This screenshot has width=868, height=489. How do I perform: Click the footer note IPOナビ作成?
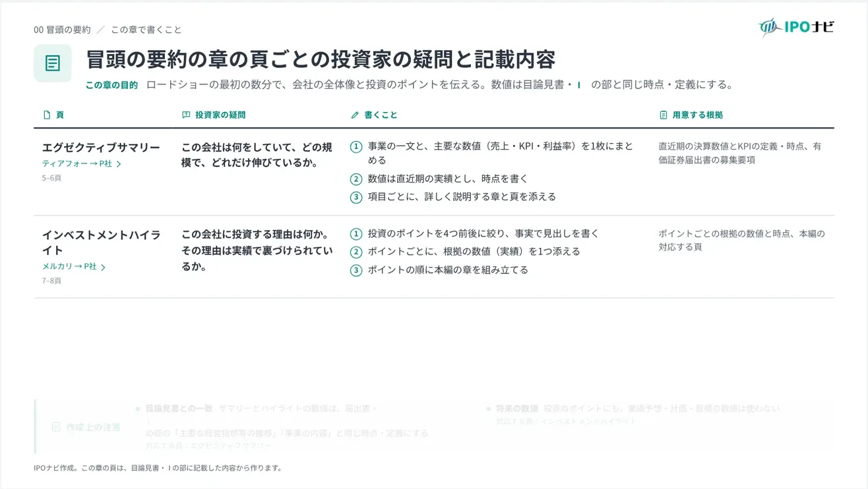[x=158, y=468]
